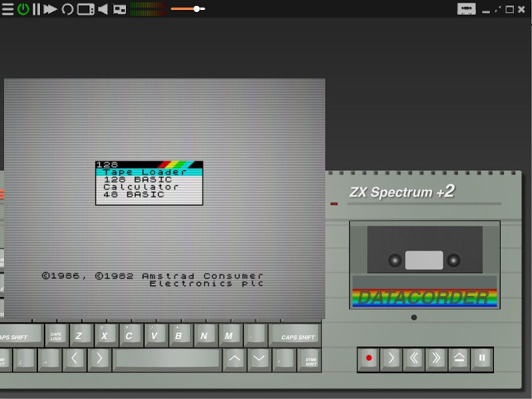Click the comma key beside SYMB SHIFT
532x399 pixels.
coord(284,359)
